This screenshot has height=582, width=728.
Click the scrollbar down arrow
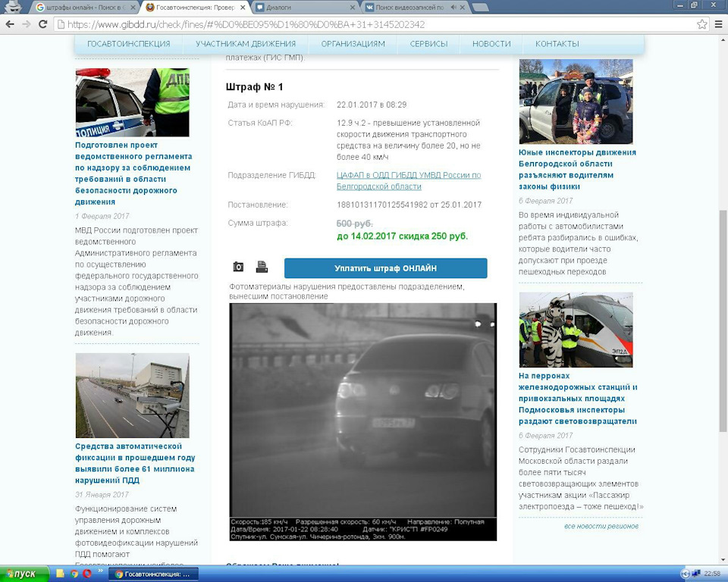pos(723,560)
